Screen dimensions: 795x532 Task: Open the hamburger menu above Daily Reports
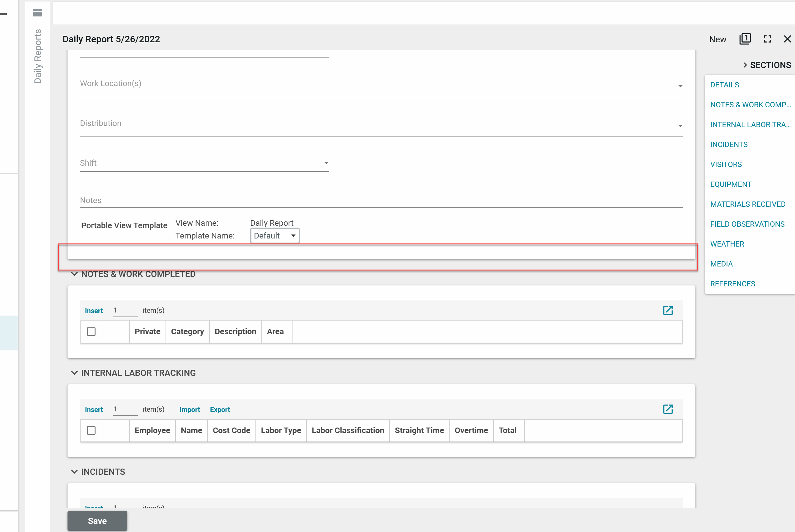coord(37,13)
